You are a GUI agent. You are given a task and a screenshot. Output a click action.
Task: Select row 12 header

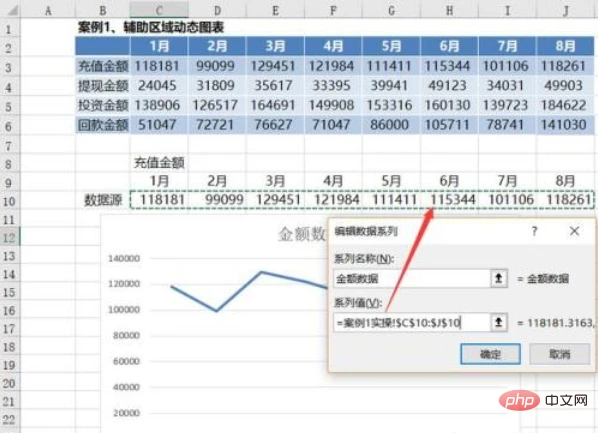pos(9,237)
